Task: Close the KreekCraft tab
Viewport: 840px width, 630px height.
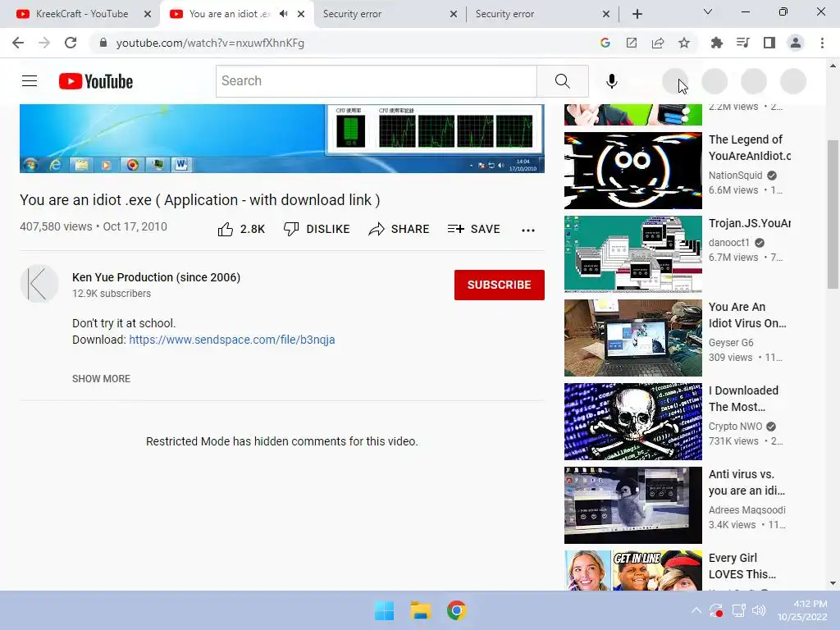Action: coord(148,14)
